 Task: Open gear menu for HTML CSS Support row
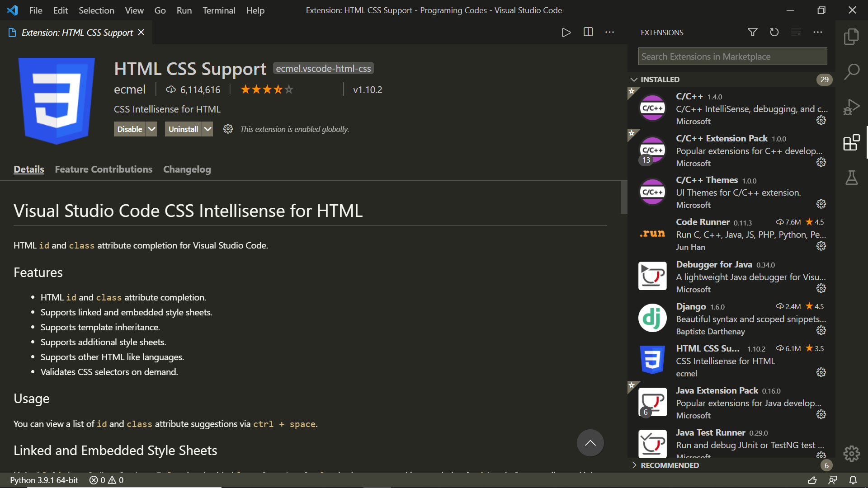point(821,372)
